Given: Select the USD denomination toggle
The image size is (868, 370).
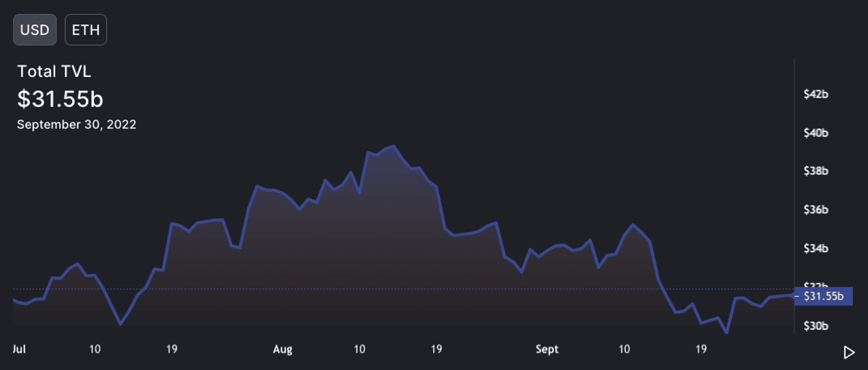Looking at the screenshot, I should tap(35, 30).
